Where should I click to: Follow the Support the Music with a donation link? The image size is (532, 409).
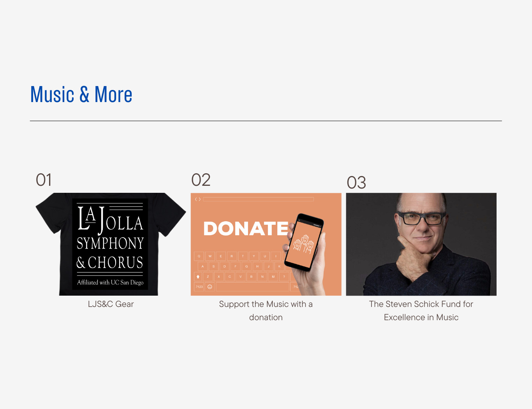(266, 311)
